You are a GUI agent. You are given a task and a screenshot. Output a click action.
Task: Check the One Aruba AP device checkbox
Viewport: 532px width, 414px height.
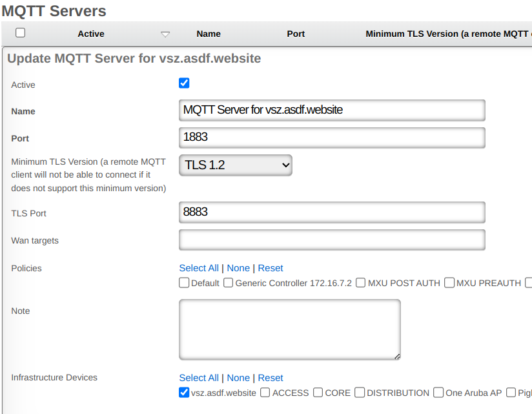click(438, 392)
